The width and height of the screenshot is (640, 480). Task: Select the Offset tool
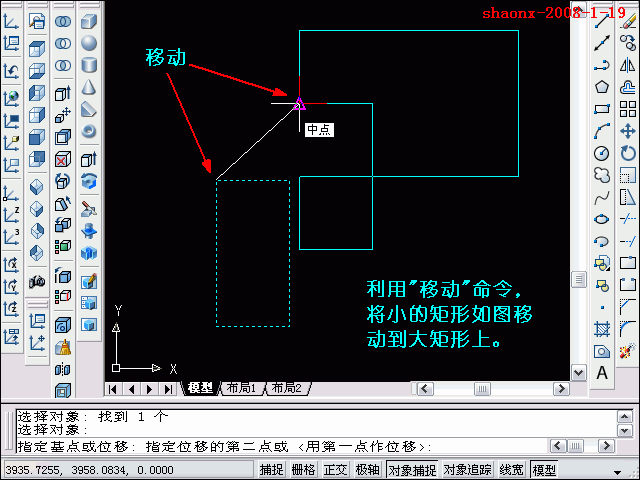(628, 87)
